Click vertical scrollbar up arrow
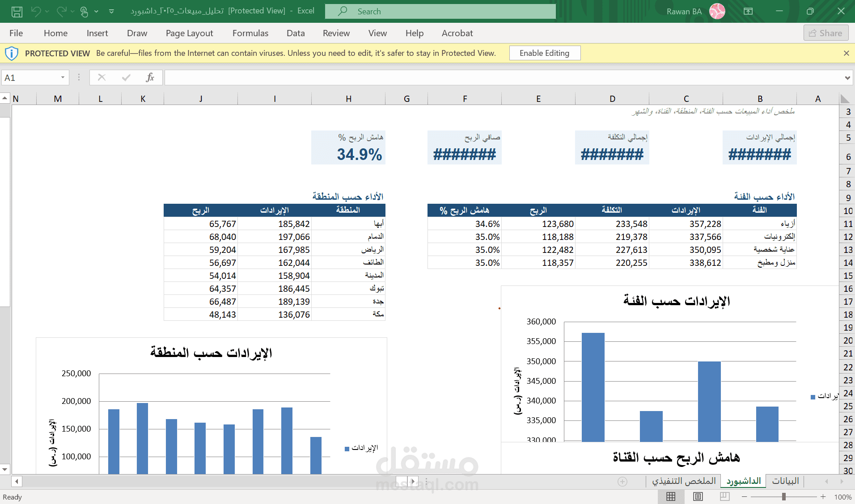The height and width of the screenshot is (504, 855). (x=4, y=98)
